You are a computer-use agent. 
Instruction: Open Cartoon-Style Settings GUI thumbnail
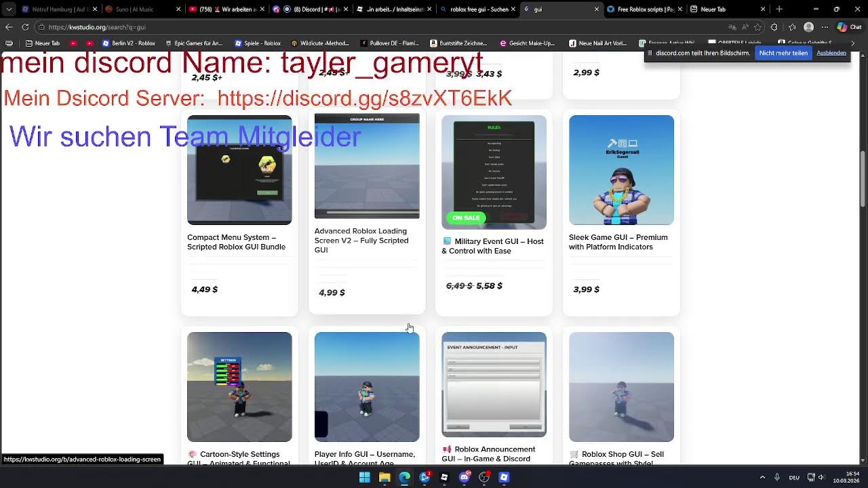pos(239,387)
